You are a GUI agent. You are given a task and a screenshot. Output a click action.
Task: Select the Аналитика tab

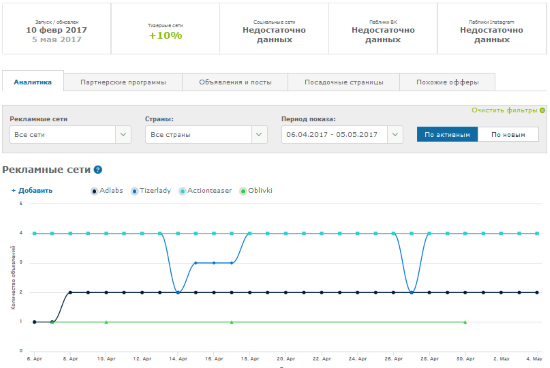pyautogui.click(x=33, y=81)
